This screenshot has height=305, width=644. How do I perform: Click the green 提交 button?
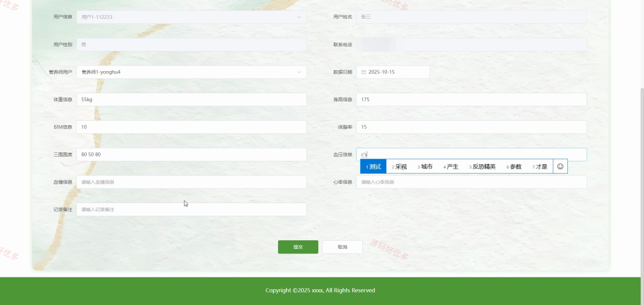[x=298, y=247]
